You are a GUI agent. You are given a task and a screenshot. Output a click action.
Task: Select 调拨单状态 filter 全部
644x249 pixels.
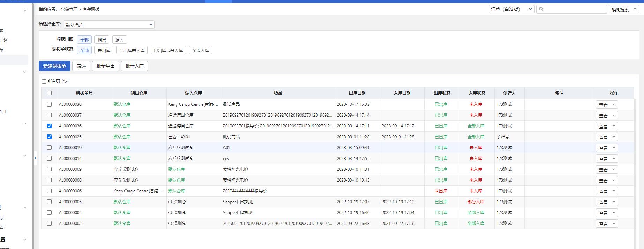point(84,50)
